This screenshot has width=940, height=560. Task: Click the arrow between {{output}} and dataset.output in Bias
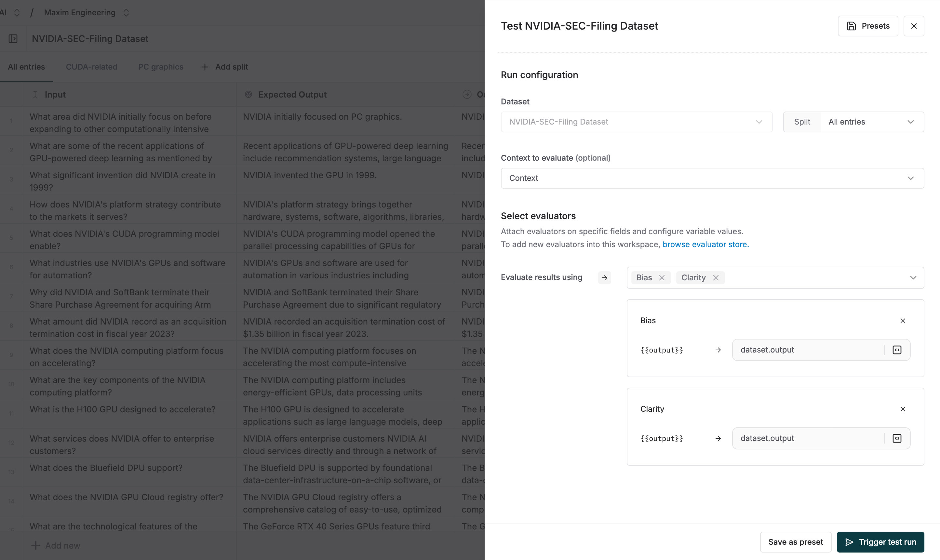click(718, 350)
